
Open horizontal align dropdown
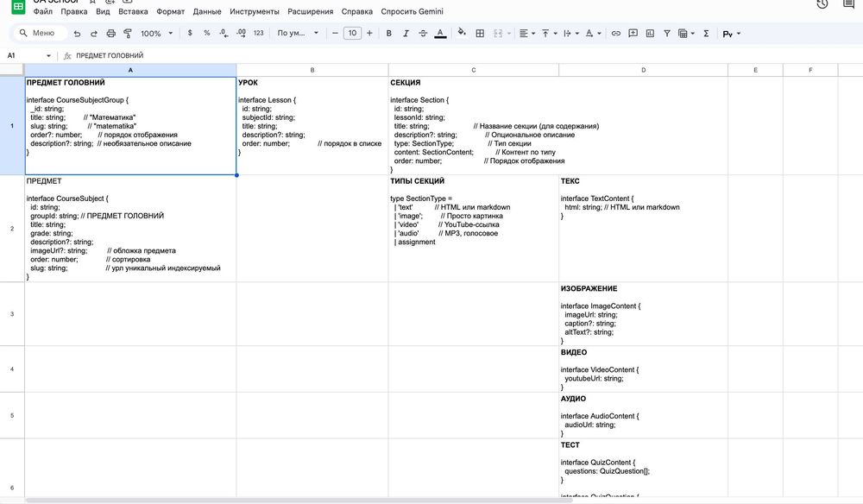(527, 34)
